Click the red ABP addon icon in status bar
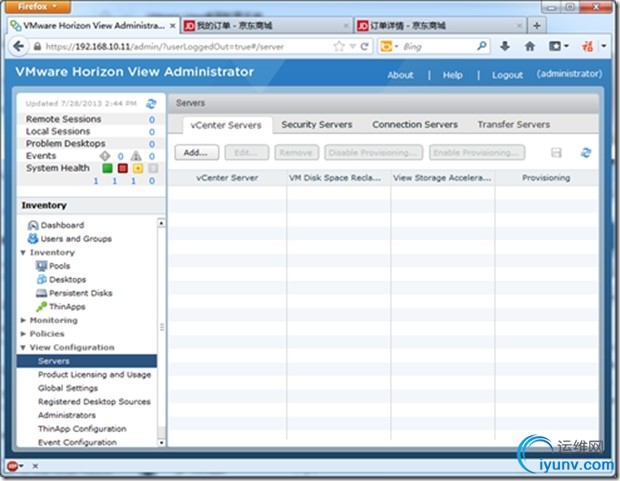 click(13, 466)
